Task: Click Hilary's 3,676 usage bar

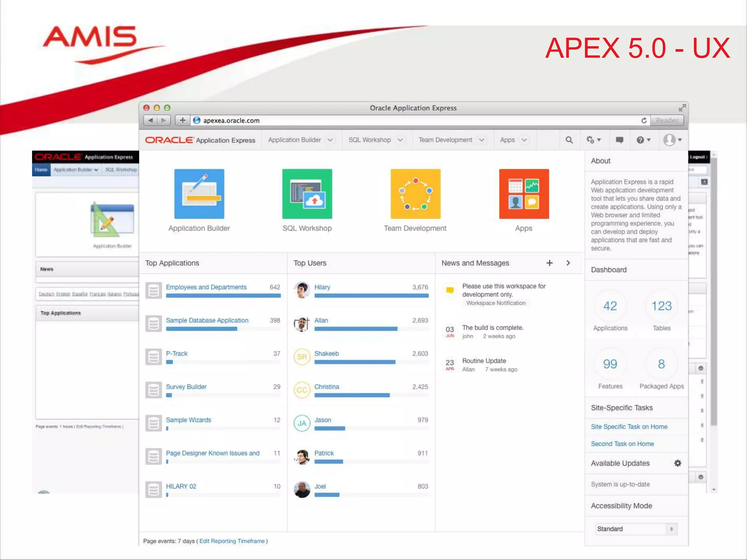Action: [x=371, y=296]
